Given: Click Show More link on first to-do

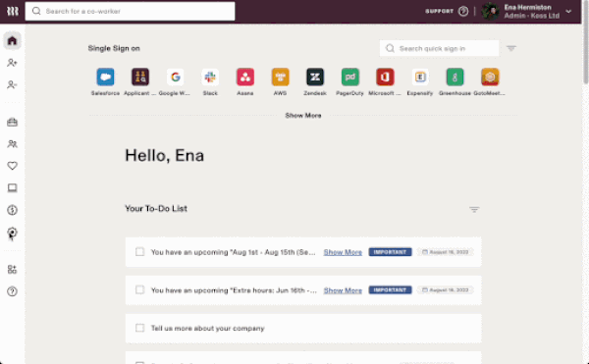Looking at the screenshot, I should coord(343,252).
